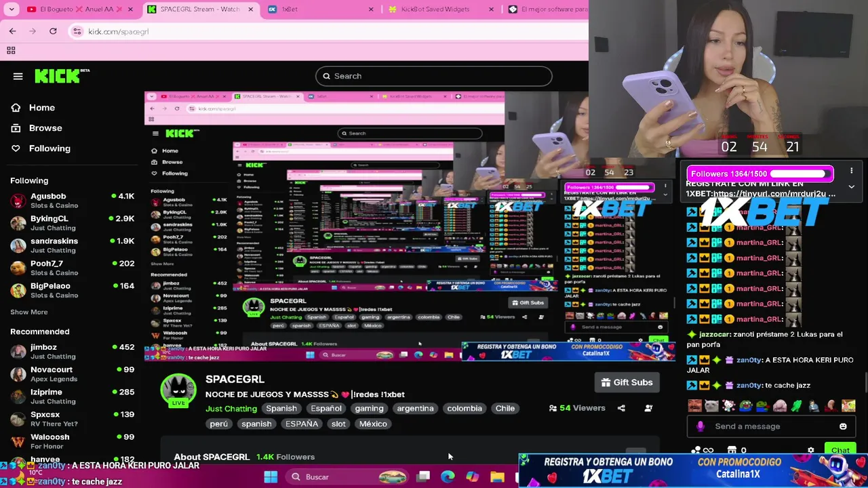Open the browser apps grid icon

(x=11, y=50)
